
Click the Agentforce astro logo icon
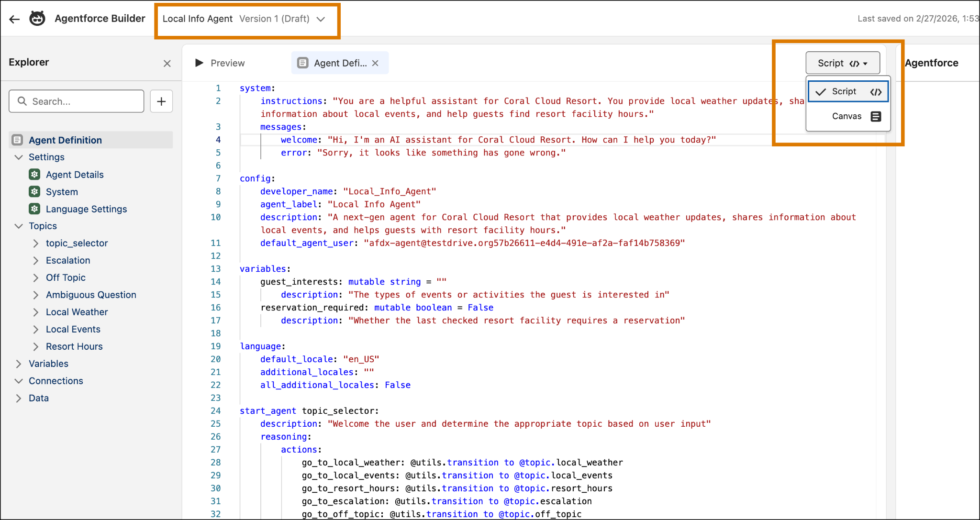pyautogui.click(x=37, y=19)
